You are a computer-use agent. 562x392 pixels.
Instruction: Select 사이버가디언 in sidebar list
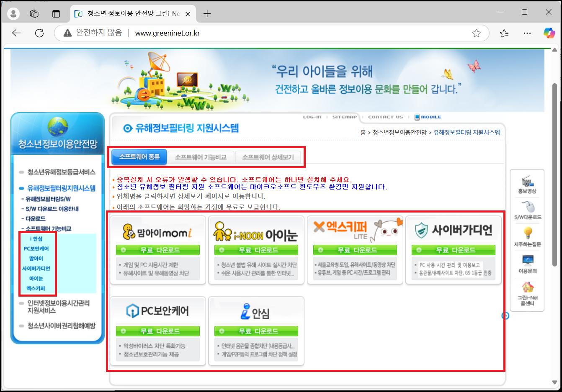click(36, 269)
